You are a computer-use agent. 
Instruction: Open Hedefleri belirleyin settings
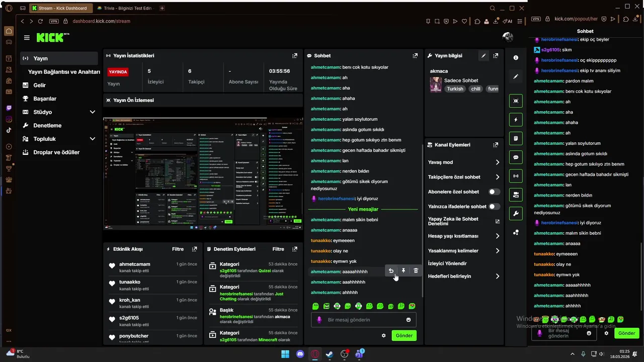point(464,276)
